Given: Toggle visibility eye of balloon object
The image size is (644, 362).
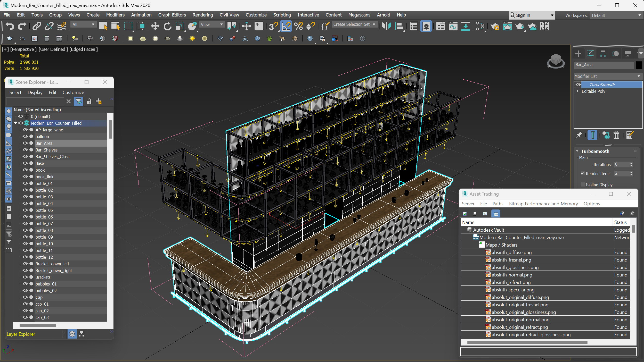Looking at the screenshot, I should coord(25,136).
